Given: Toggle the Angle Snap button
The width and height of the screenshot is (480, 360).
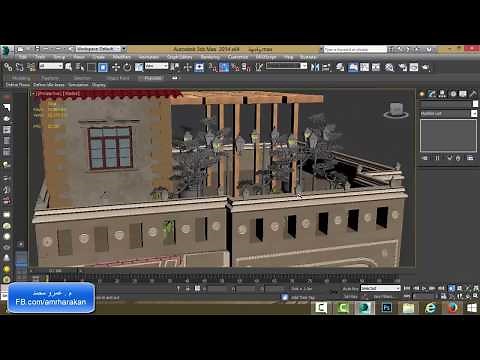Looking at the screenshot, I should tap(224, 67).
